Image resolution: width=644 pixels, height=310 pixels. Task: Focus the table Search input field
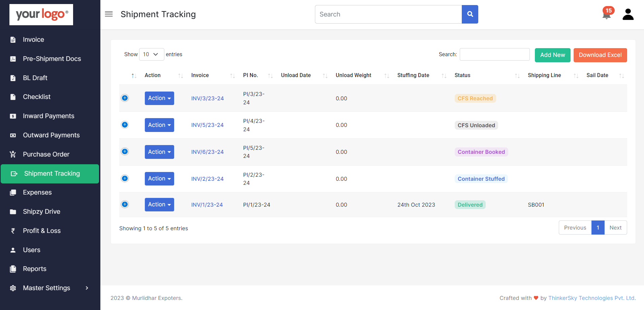(x=494, y=55)
